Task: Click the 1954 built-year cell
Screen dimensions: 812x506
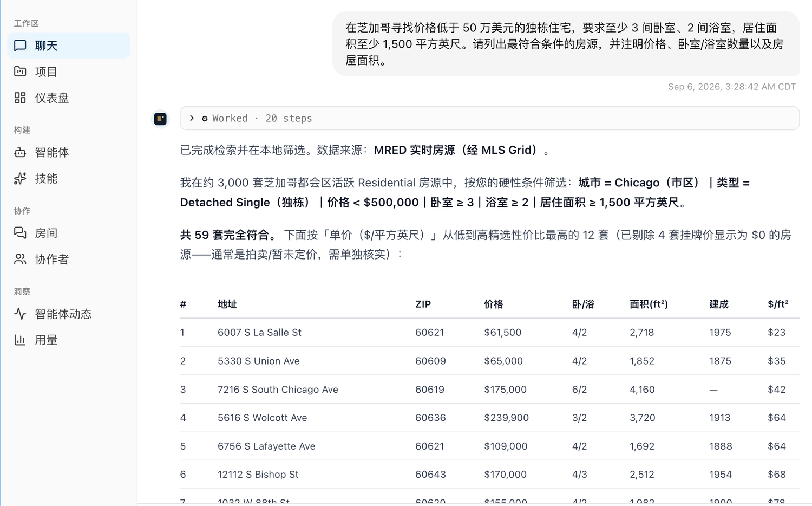Action: tap(721, 474)
